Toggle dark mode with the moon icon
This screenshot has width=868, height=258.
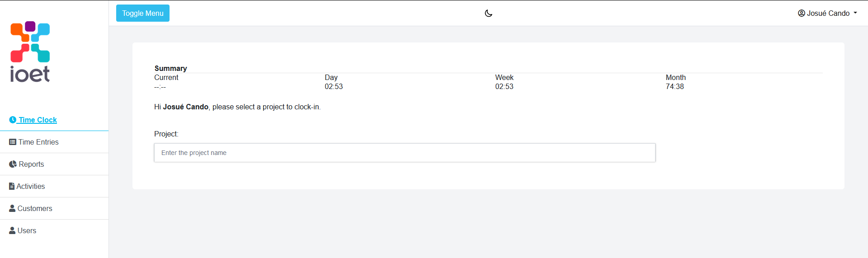pyautogui.click(x=488, y=13)
